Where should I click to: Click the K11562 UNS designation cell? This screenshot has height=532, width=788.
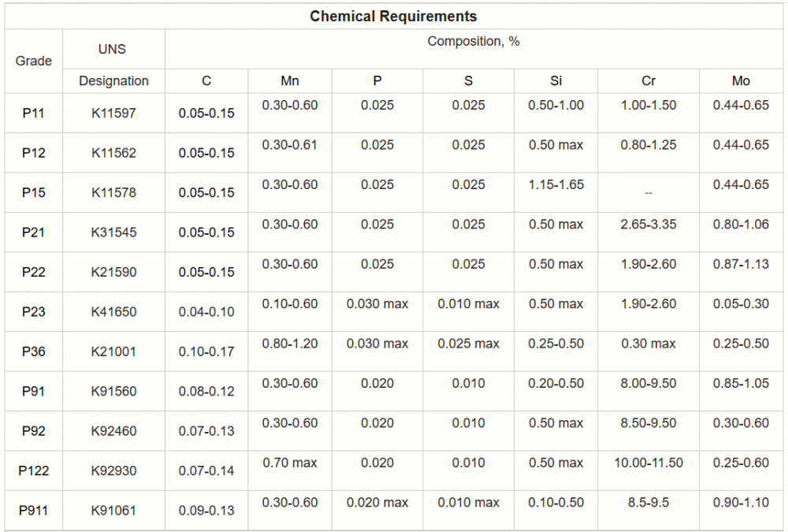(113, 153)
